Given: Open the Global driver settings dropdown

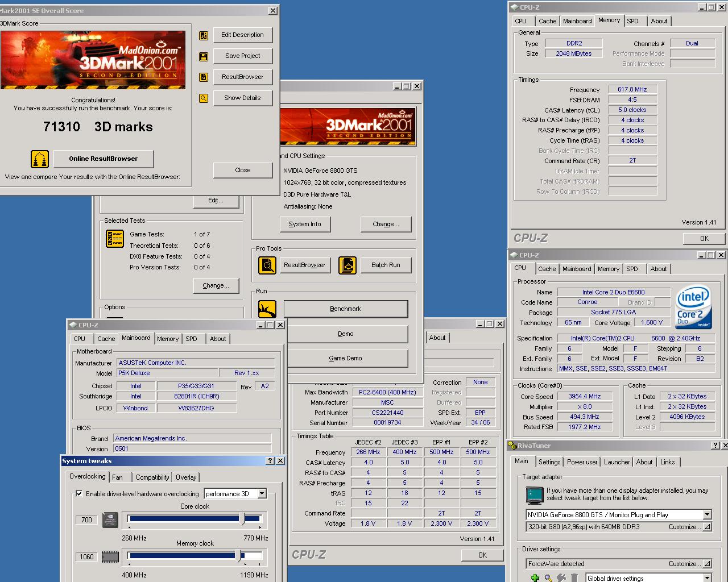Looking at the screenshot, I should pos(707,578).
